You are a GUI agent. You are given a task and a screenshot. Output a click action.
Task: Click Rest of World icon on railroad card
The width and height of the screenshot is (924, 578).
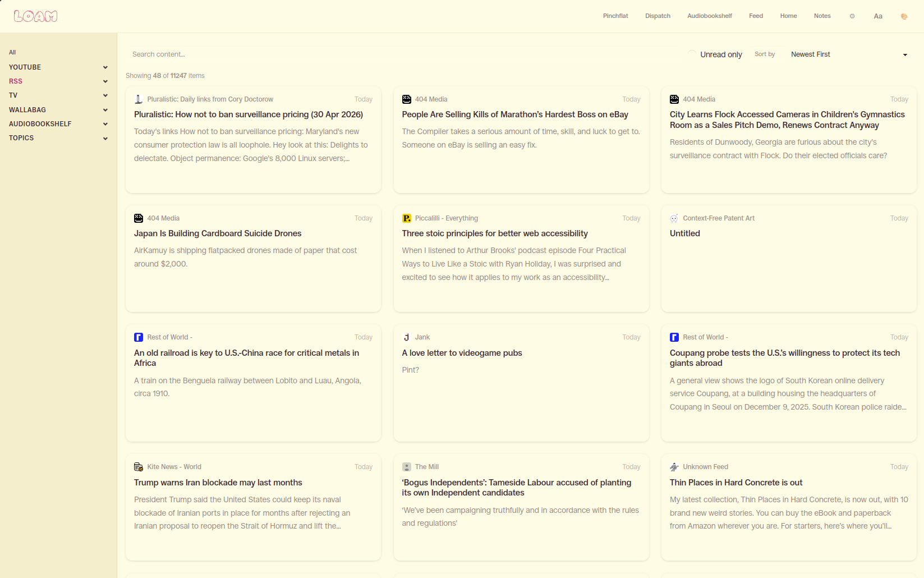139,337
